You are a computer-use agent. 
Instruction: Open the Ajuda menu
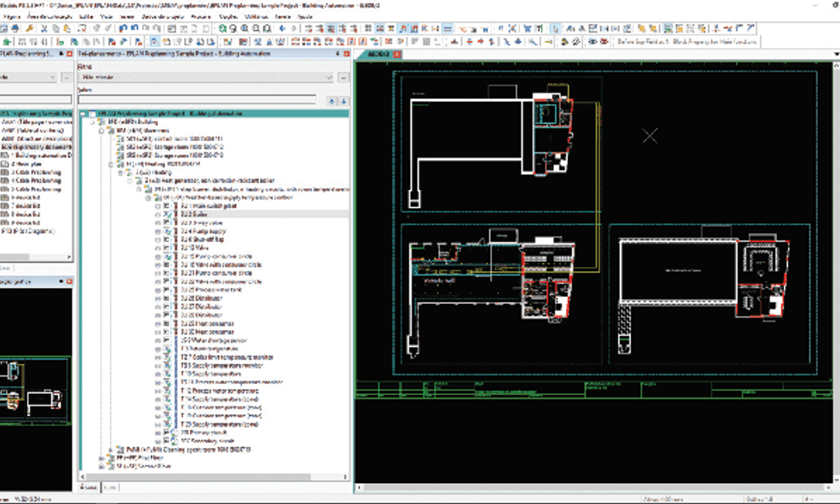(305, 17)
